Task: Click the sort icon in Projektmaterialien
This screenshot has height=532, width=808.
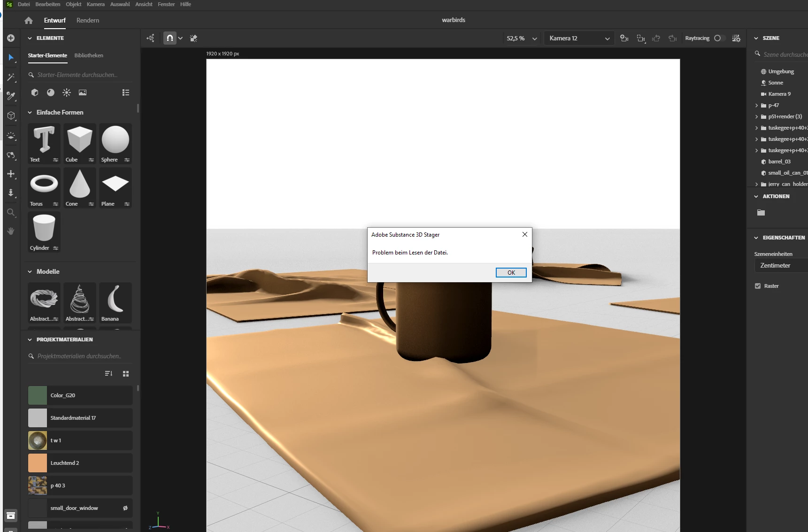Action: pos(108,373)
